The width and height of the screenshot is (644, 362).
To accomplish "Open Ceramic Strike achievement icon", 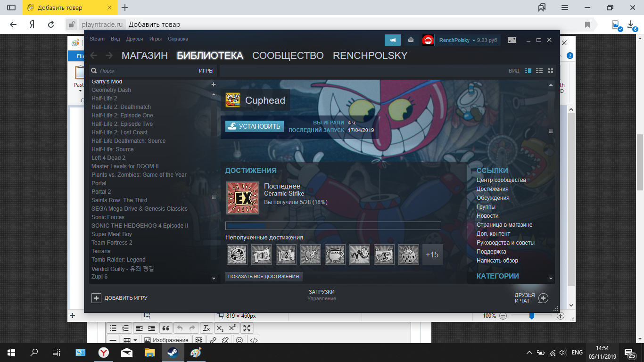I will [243, 198].
